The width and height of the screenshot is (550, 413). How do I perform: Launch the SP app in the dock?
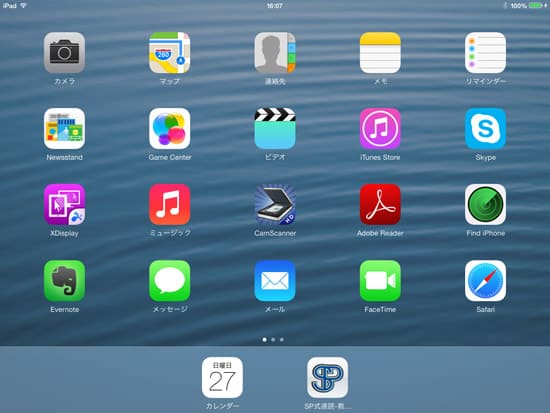pos(327,378)
